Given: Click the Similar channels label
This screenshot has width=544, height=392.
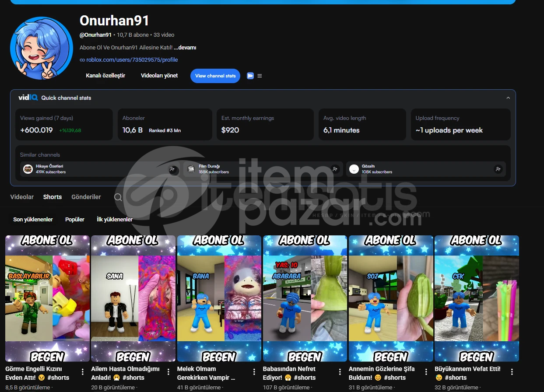Looking at the screenshot, I should [x=40, y=155].
